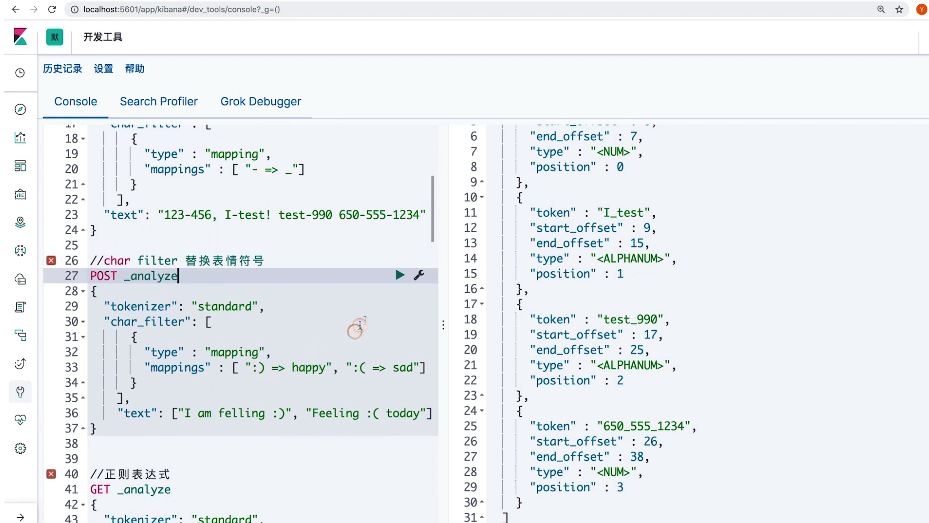Click the green send request play icon
Viewport: 929px width, 523px height.
(400, 275)
